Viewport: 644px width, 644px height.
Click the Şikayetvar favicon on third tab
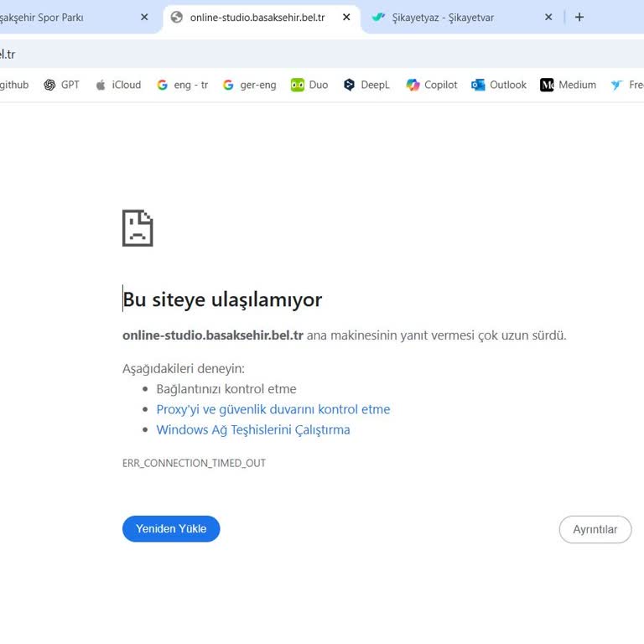coord(378,18)
